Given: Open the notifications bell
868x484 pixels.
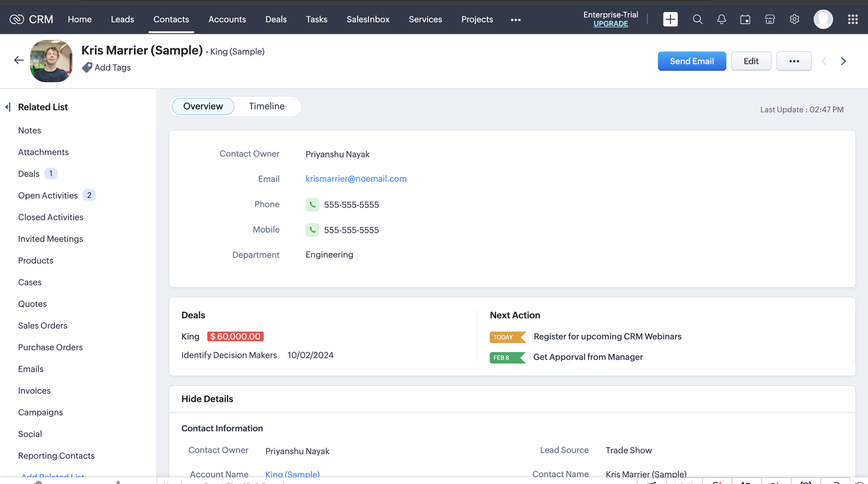Looking at the screenshot, I should (722, 19).
